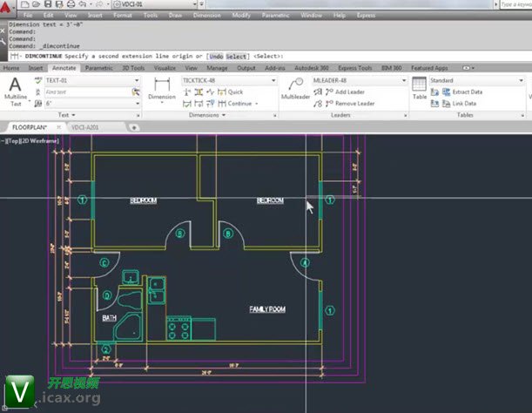
Task: Click the Table tool icon
Action: click(419, 88)
